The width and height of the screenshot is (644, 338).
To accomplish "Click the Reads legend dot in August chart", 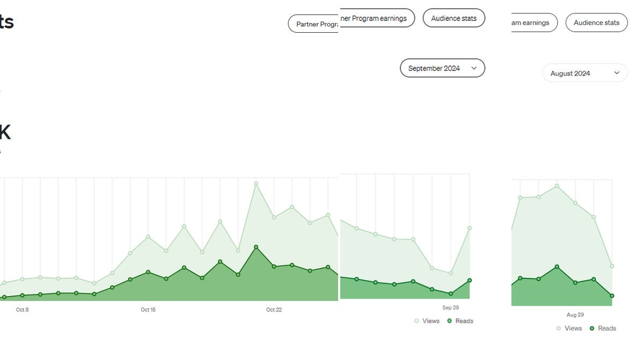I will pos(593,328).
